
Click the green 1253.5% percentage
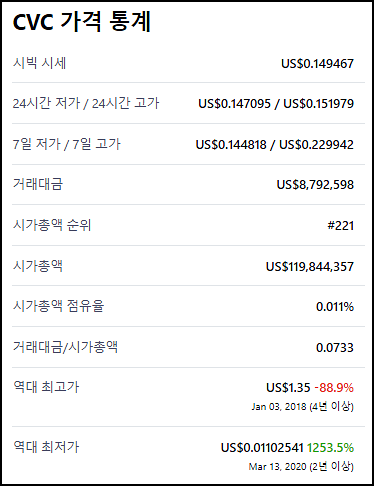point(330,447)
